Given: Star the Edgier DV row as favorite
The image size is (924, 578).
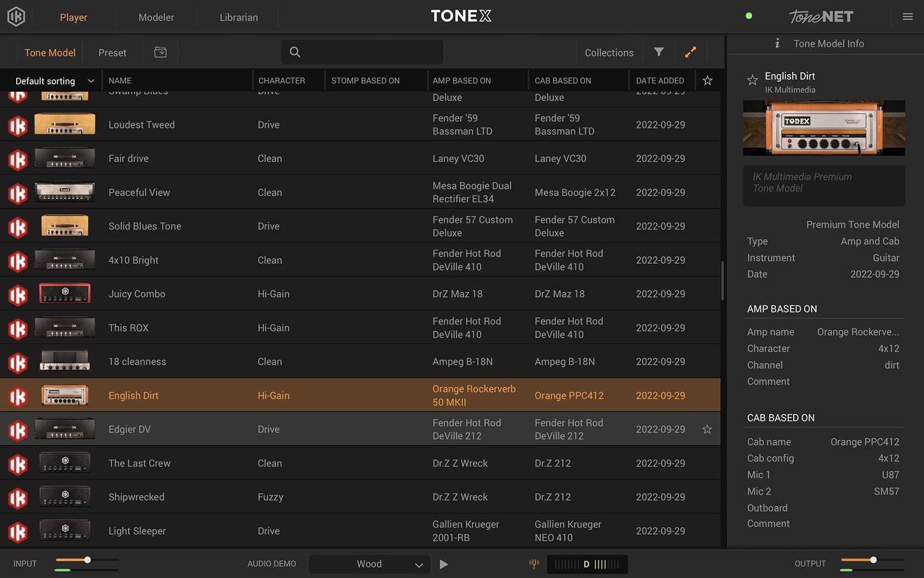Looking at the screenshot, I should click(707, 429).
